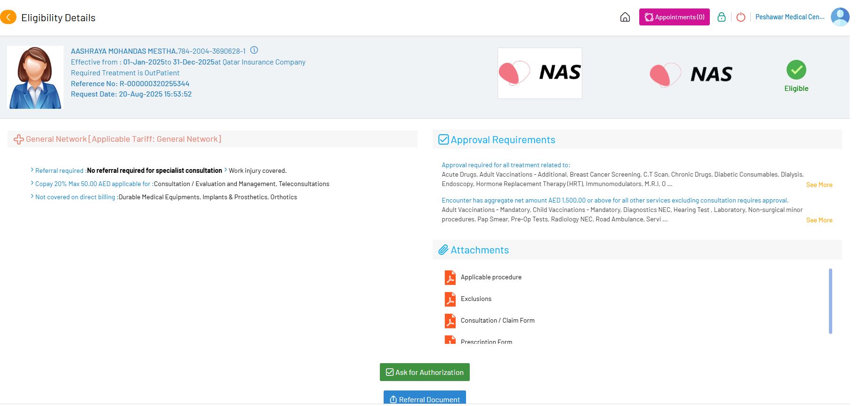Open the Exclusions PDF icon

[450, 299]
